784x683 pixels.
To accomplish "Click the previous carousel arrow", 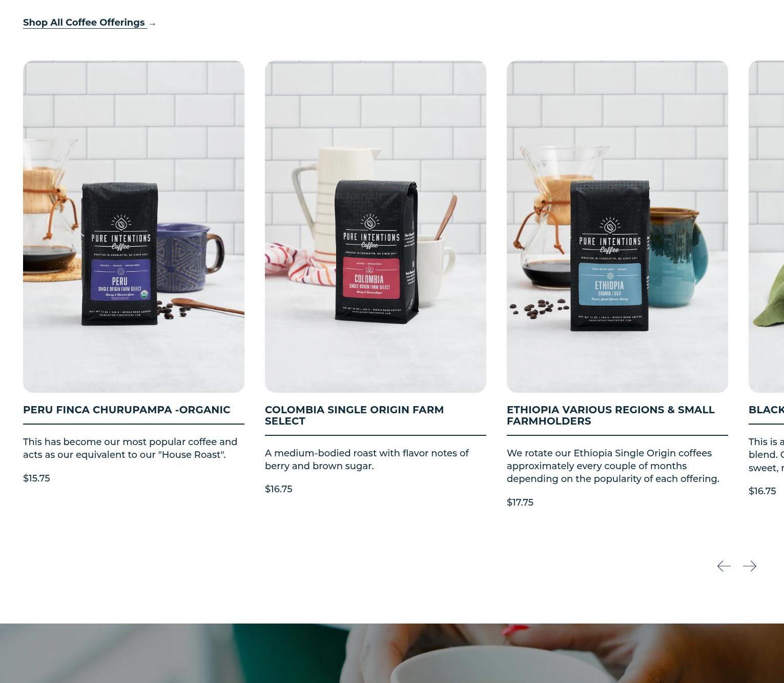I will coord(724,566).
